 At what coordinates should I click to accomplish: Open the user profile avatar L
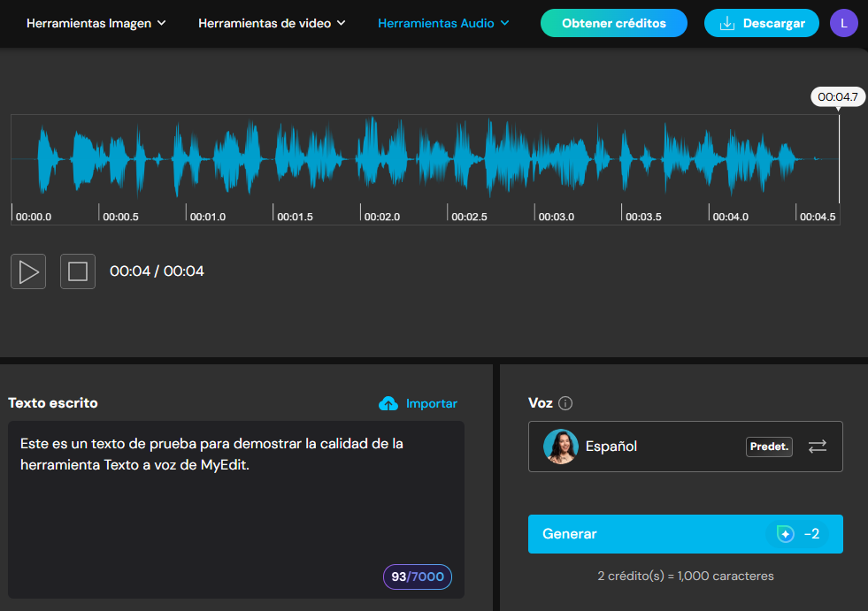pyautogui.click(x=843, y=23)
